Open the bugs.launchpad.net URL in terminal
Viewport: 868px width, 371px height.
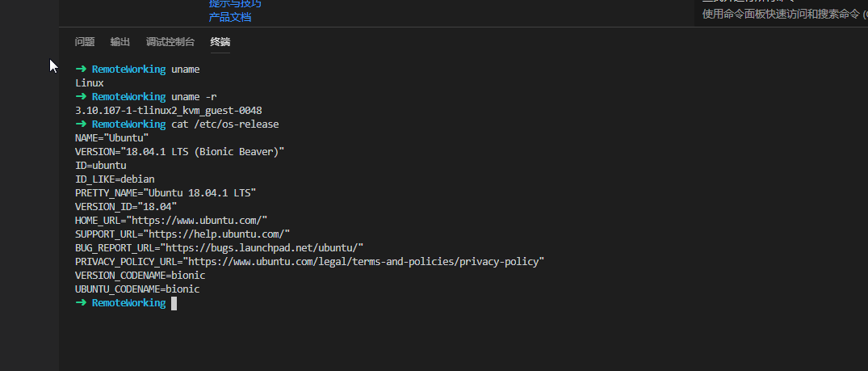coord(262,247)
